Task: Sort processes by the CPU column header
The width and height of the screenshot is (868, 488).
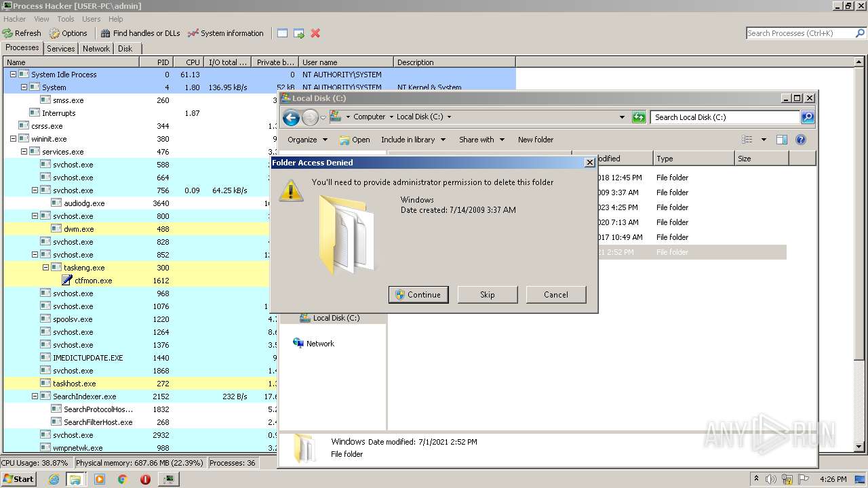Action: 189,62
